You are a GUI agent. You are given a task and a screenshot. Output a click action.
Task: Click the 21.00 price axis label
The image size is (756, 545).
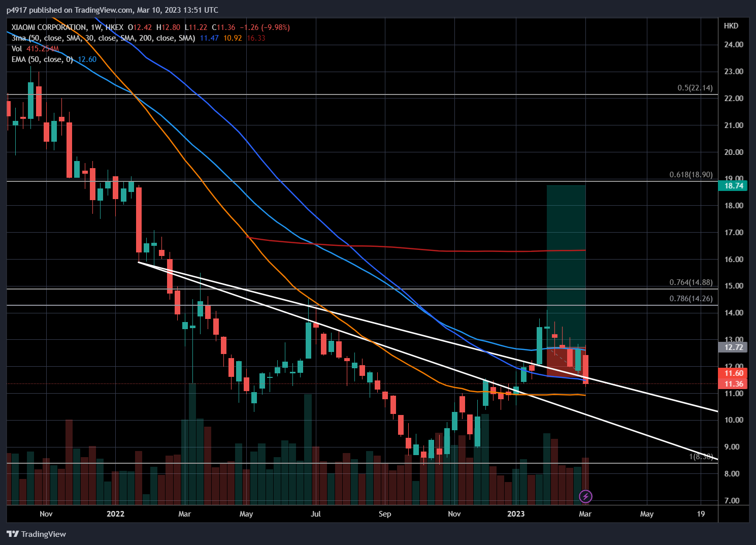coord(733,125)
